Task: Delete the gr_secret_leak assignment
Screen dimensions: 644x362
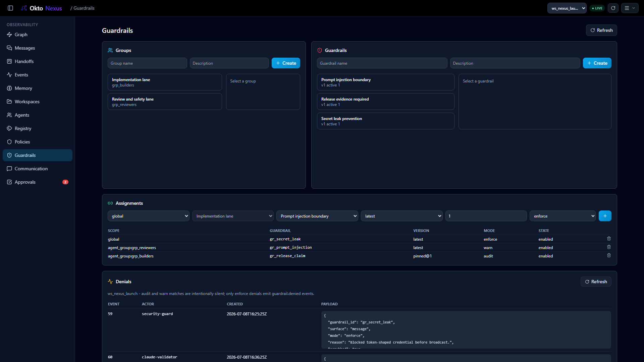Action: [609, 239]
